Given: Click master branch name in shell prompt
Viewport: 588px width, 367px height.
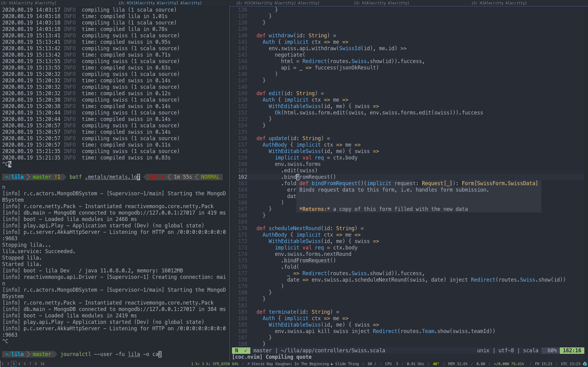Looking at the screenshot, I should click(x=42, y=177).
